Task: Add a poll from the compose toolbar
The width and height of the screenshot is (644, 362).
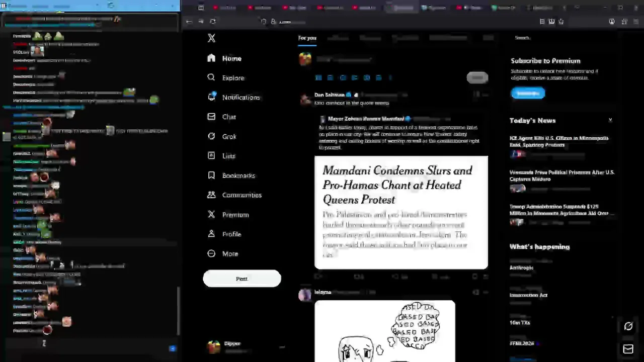Action: click(354, 77)
